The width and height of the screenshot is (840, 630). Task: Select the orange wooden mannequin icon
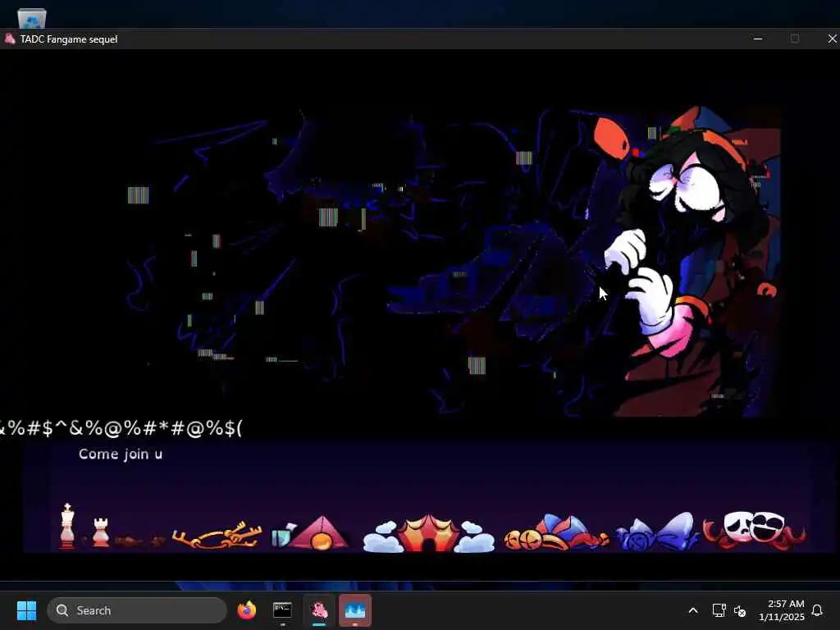tap(217, 535)
